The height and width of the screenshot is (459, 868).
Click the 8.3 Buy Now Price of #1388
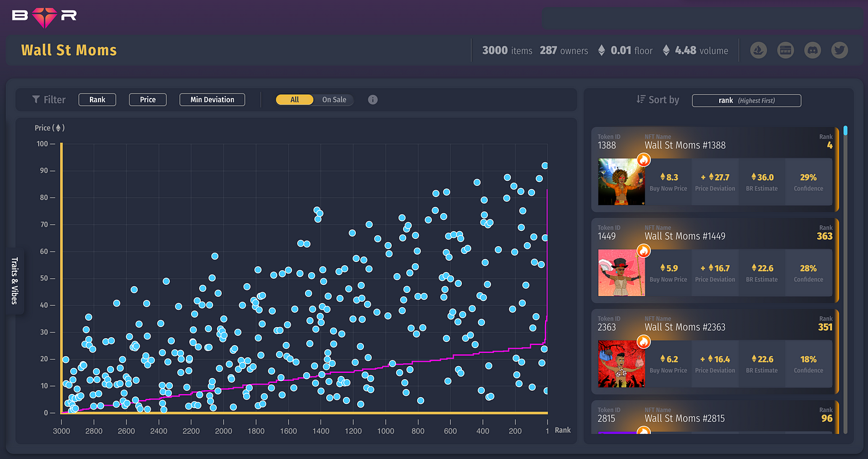coord(668,178)
